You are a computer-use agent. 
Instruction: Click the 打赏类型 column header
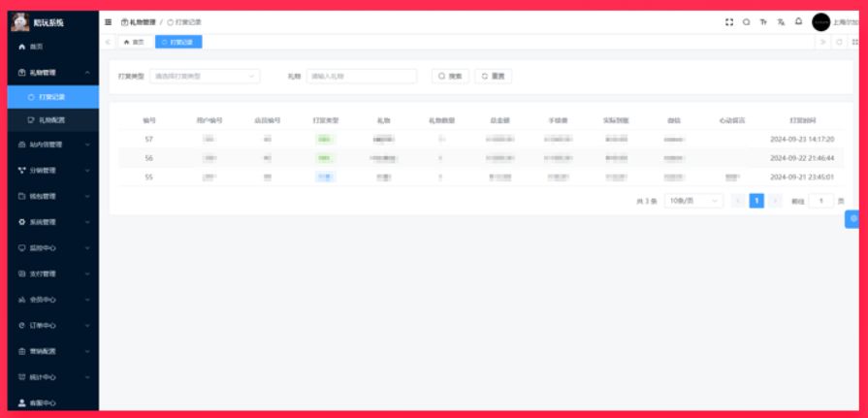pyautogui.click(x=326, y=120)
